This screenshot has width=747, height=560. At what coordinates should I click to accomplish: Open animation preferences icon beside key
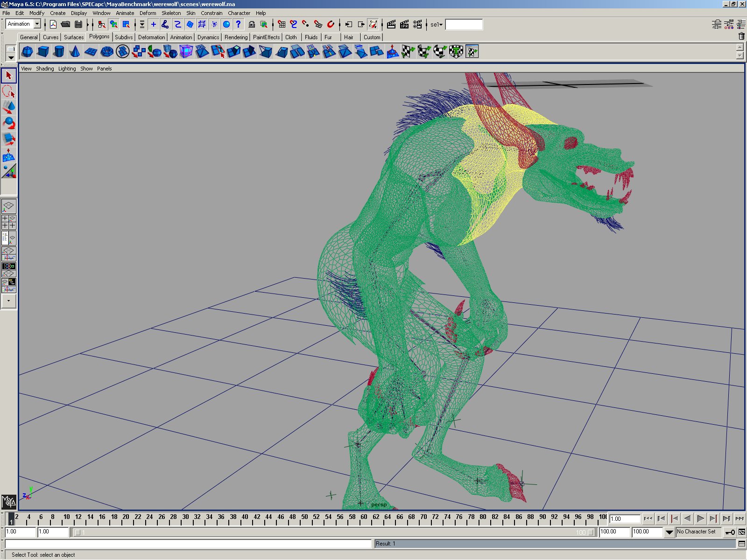pos(742,532)
